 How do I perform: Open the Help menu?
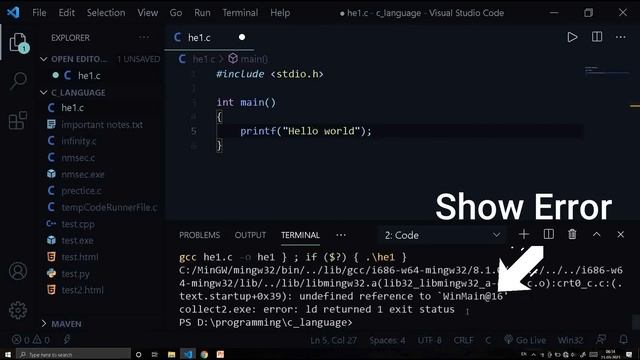(x=280, y=13)
